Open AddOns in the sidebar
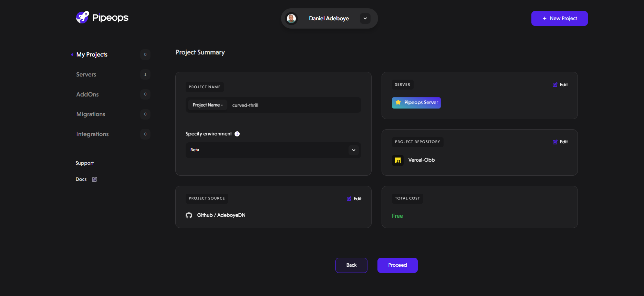Viewport: 644px width, 296px height. (x=87, y=94)
